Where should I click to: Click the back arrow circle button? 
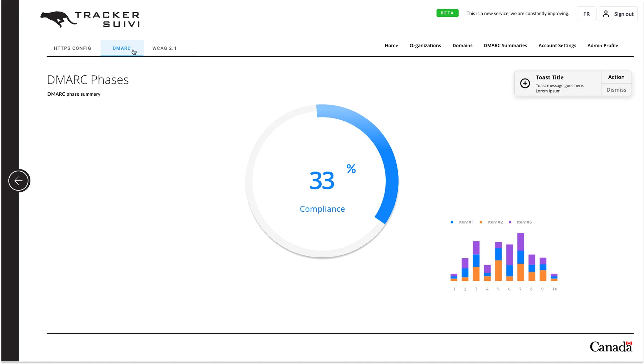pos(19,181)
